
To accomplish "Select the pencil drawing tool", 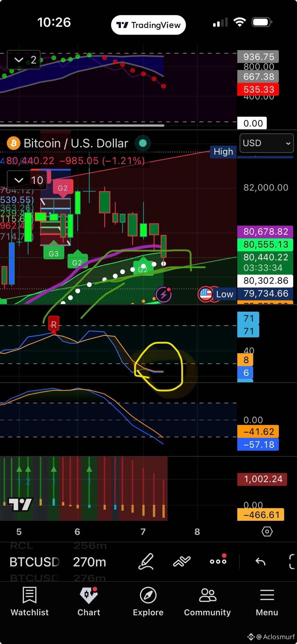I will pos(146,561).
